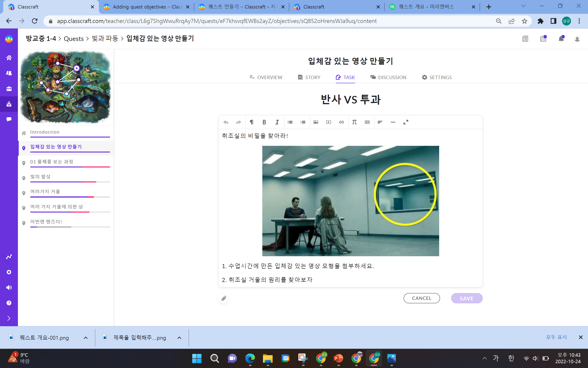The height and width of the screenshot is (368, 588).
Task: Open the briefcase icon in sidebar
Action: 9,89
